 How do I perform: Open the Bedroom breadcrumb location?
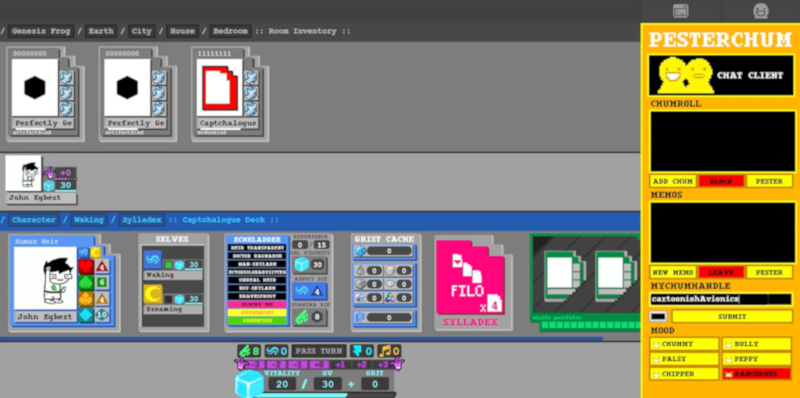coord(231,31)
